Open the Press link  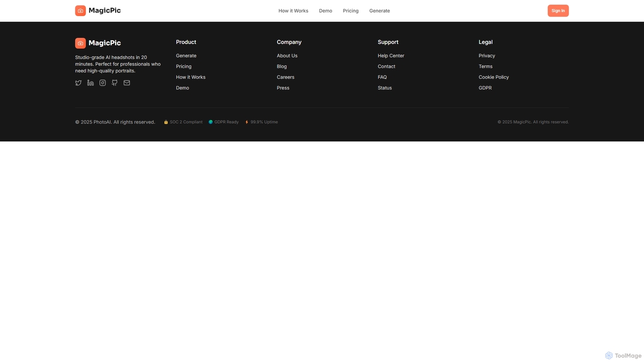[x=283, y=88]
